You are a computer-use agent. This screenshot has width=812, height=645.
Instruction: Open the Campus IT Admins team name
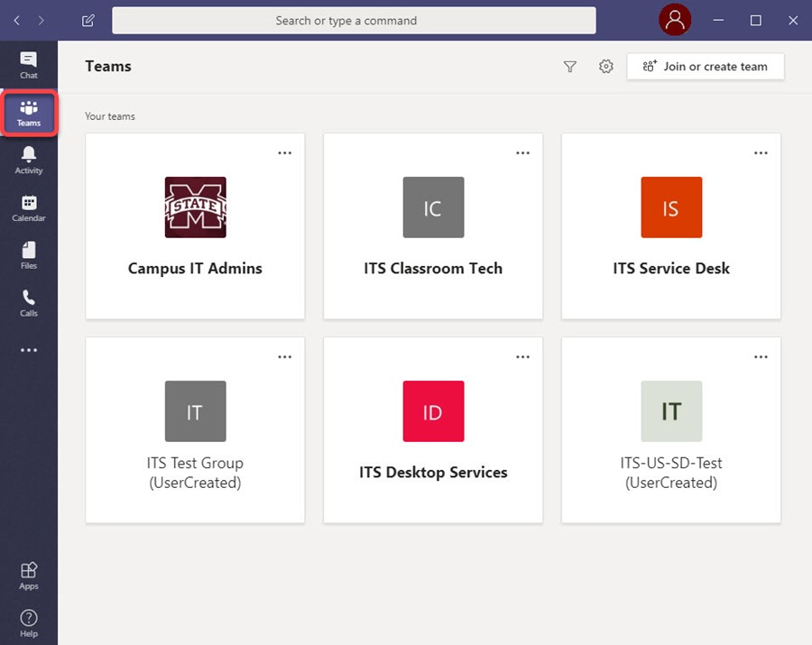coord(195,268)
